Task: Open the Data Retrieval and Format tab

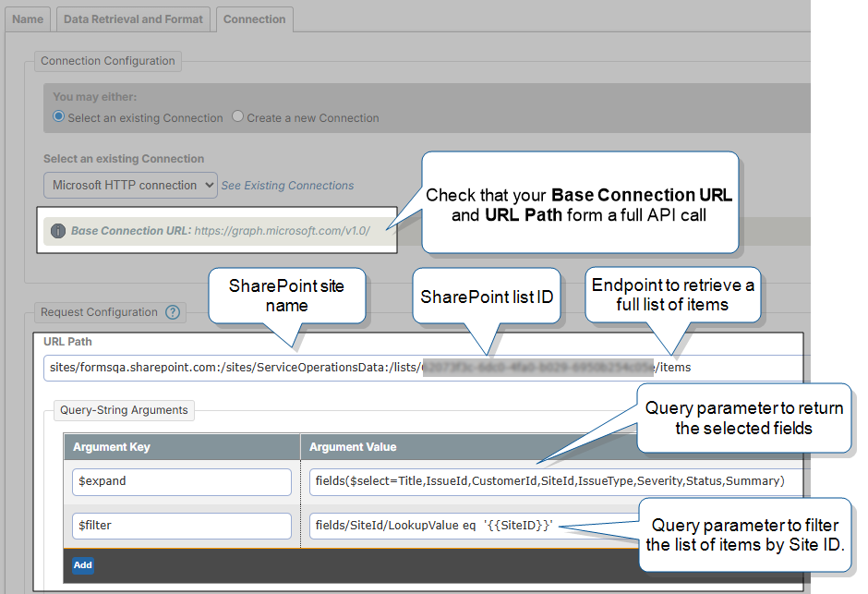Action: coord(134,19)
